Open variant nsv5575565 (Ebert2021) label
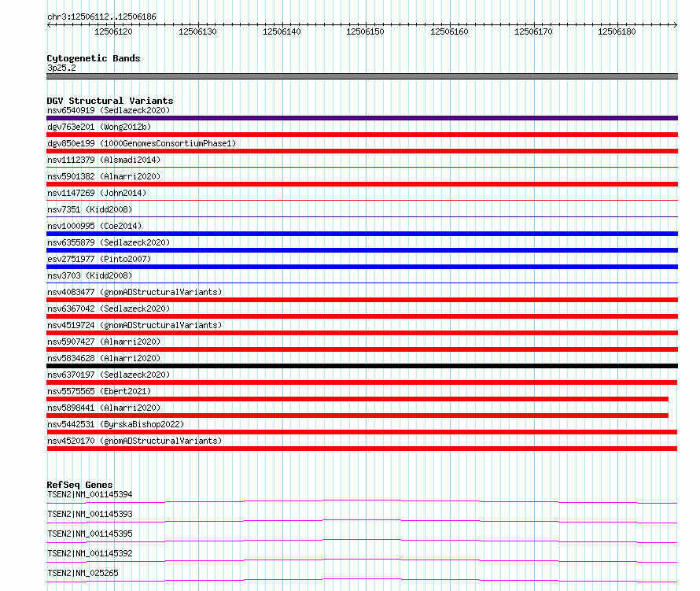Viewport: 700px width, 591px height. [x=99, y=391]
